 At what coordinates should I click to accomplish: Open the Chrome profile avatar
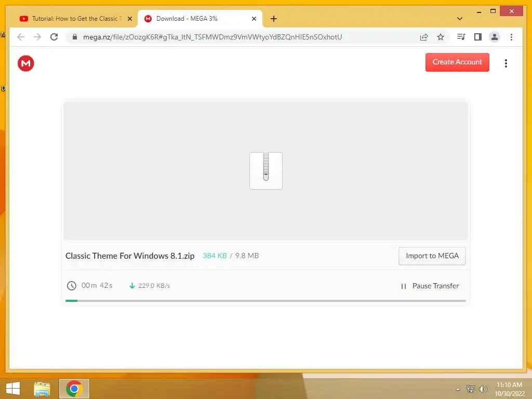click(495, 37)
